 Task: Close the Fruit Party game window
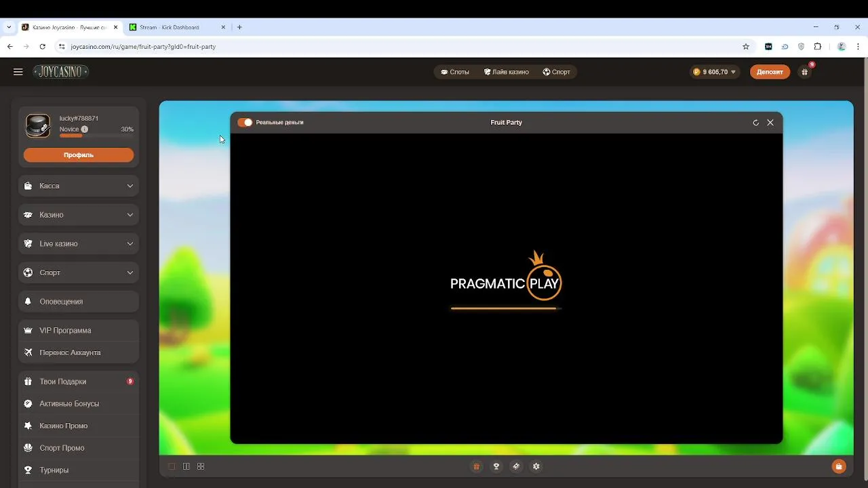(x=770, y=123)
